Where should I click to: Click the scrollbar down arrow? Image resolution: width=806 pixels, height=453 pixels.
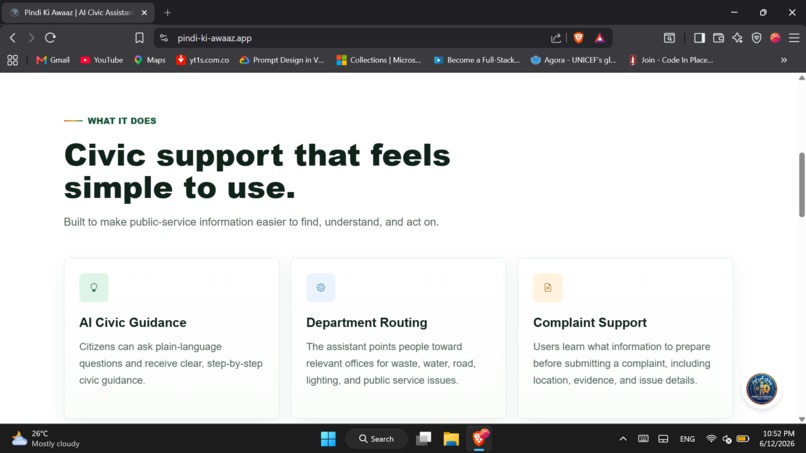tap(801, 419)
